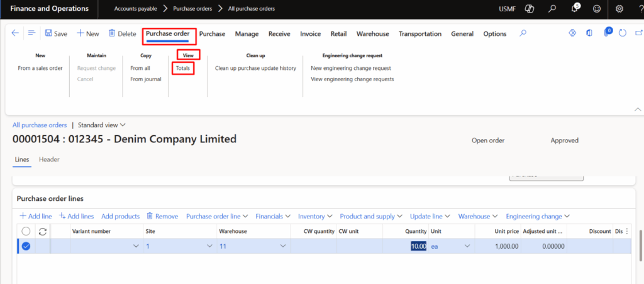Toggle the select-all rows circle
The height and width of the screenshot is (284, 644).
(26, 231)
